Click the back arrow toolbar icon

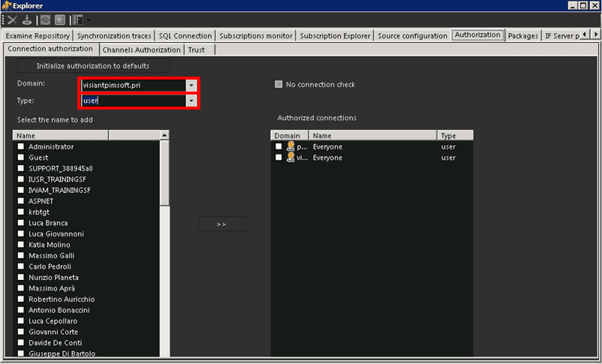coord(60,20)
